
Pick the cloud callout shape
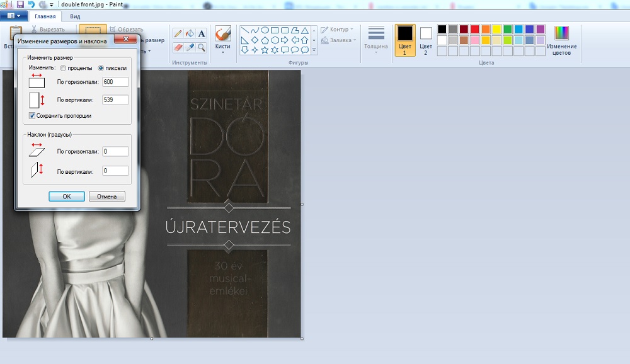[304, 50]
